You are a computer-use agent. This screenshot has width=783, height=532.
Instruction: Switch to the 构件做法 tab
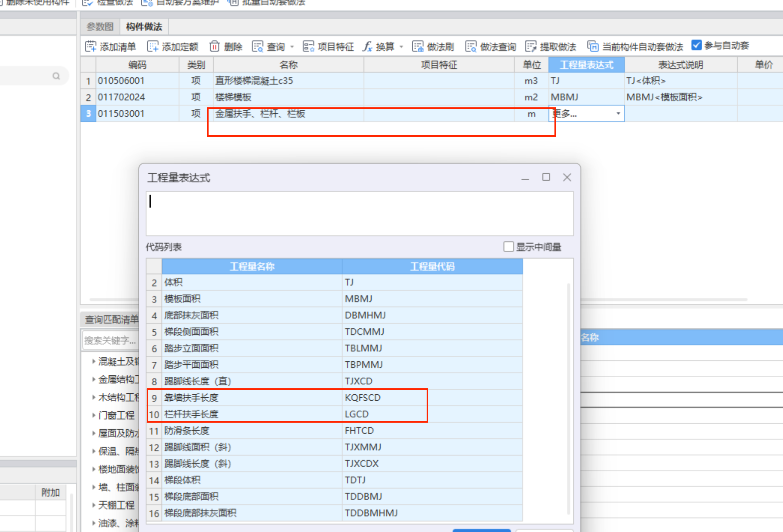144,26
